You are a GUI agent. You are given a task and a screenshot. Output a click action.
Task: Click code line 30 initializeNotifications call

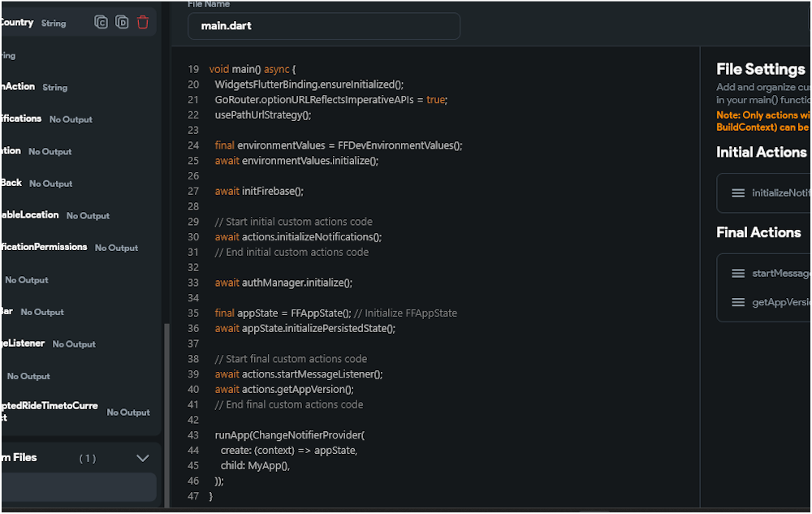(x=298, y=237)
